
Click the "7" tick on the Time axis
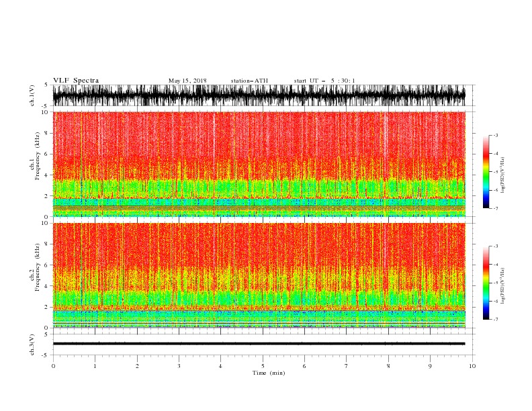coord(347,366)
